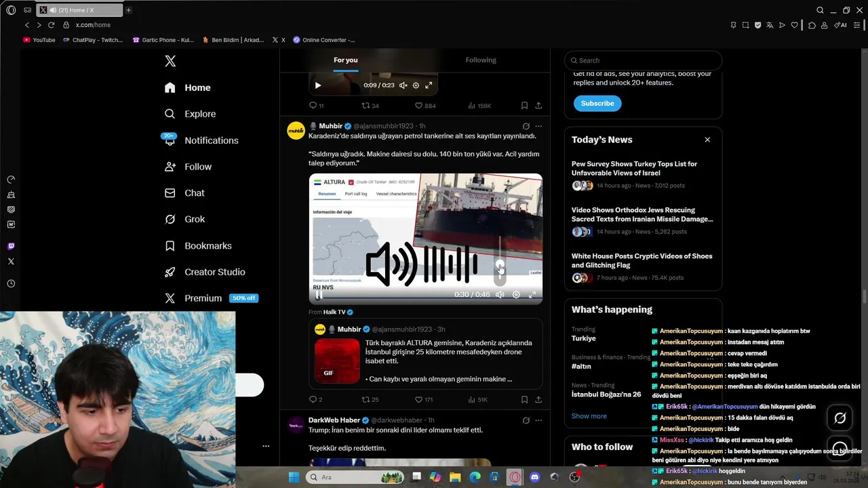868x488 pixels.
Task: Enter fullscreen on the ALTURA video
Action: [x=532, y=295]
